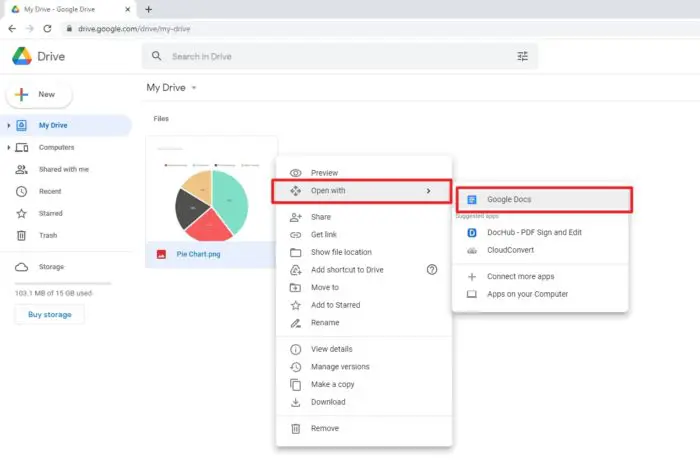Select CloudConvert from suggested apps

click(x=540, y=250)
